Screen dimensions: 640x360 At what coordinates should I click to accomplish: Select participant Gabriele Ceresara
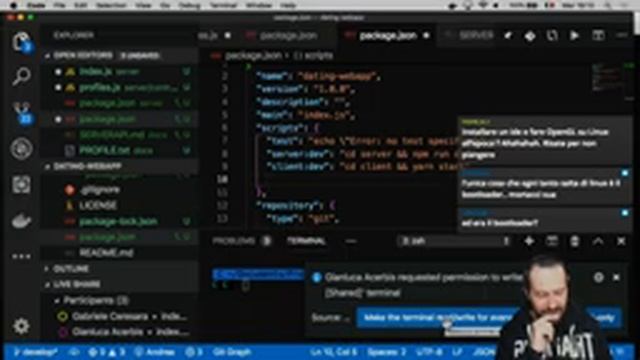[121, 316]
